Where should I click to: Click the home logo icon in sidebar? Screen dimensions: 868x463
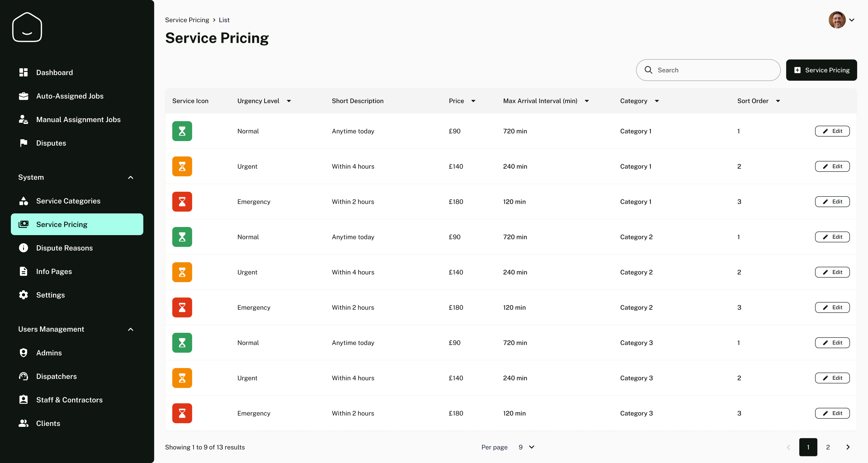pyautogui.click(x=27, y=27)
